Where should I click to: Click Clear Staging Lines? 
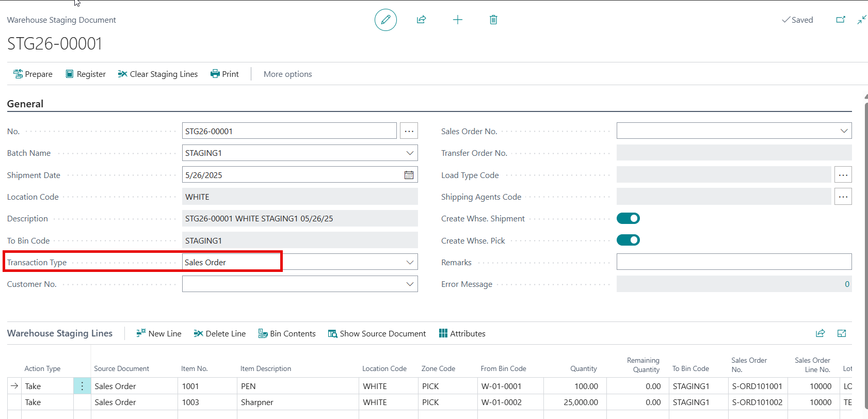click(158, 74)
